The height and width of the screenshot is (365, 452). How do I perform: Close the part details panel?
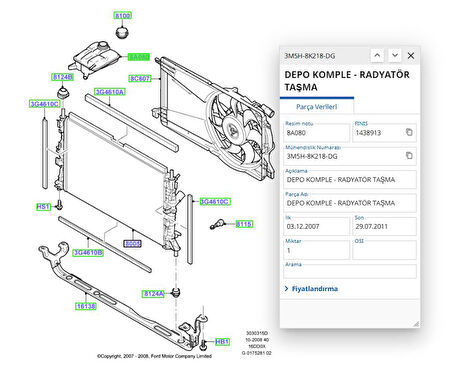click(x=411, y=56)
